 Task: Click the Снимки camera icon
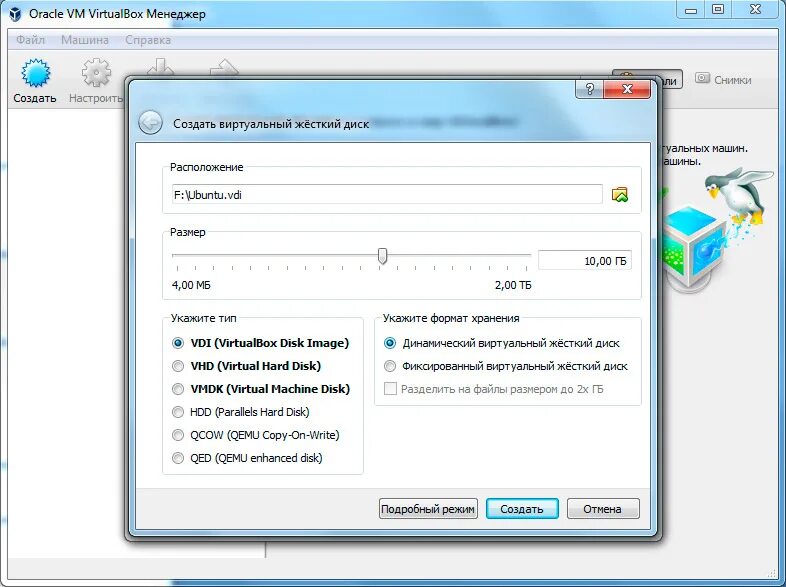coord(702,78)
